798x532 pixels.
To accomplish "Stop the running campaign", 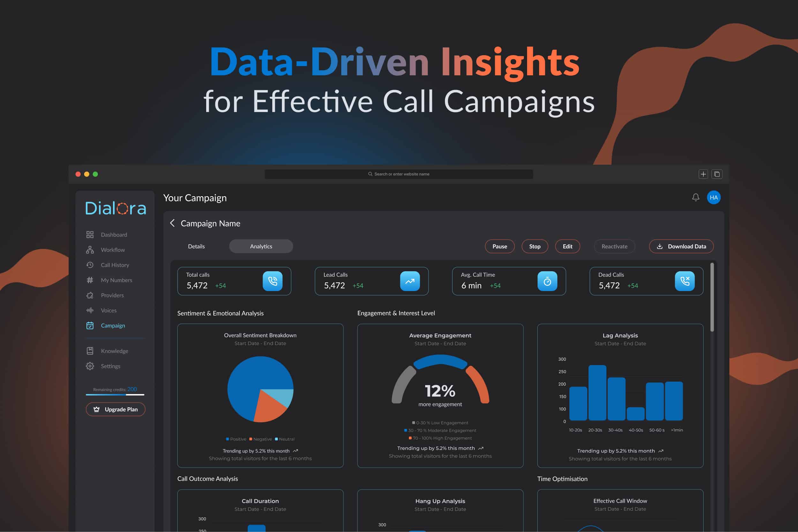I will click(x=535, y=246).
